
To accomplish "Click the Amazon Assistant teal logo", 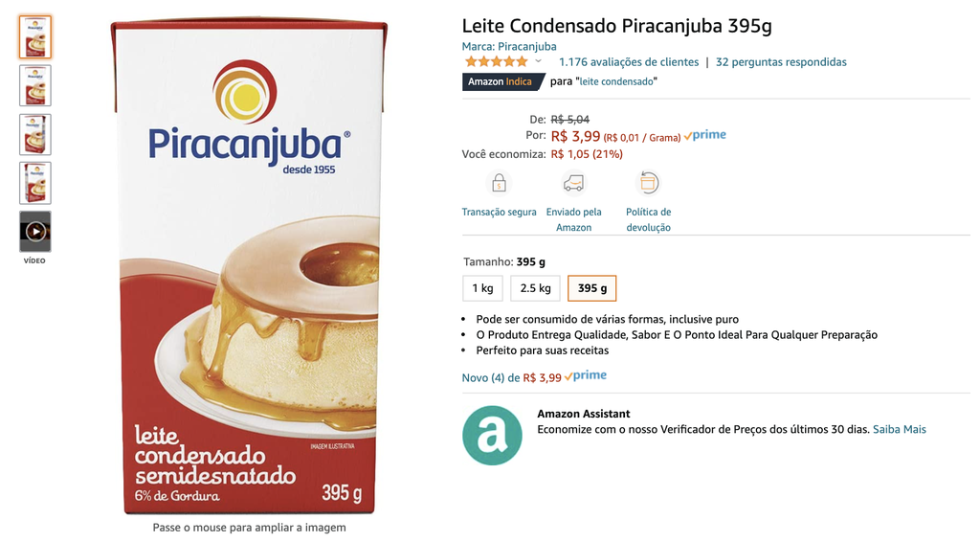I will [492, 435].
